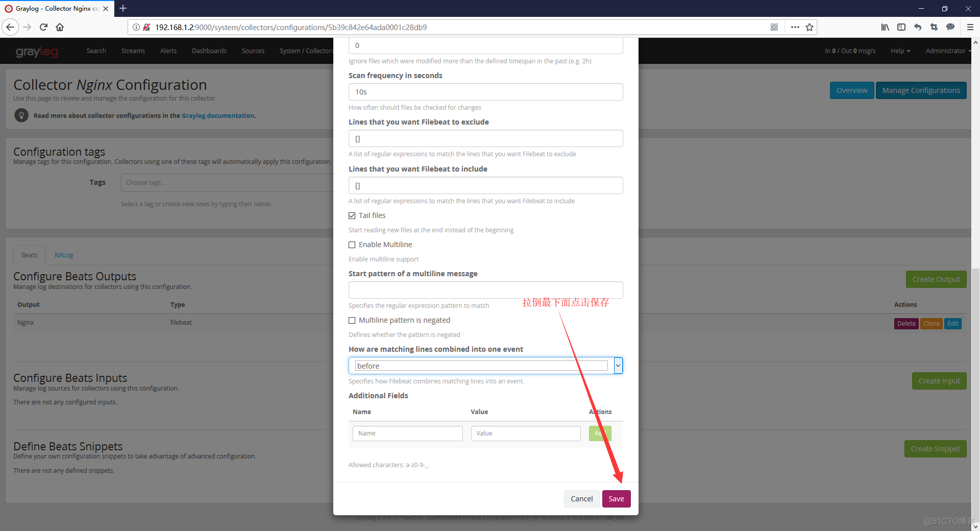Focus the Scan frequency field
The width and height of the screenshot is (980, 531).
pos(485,92)
